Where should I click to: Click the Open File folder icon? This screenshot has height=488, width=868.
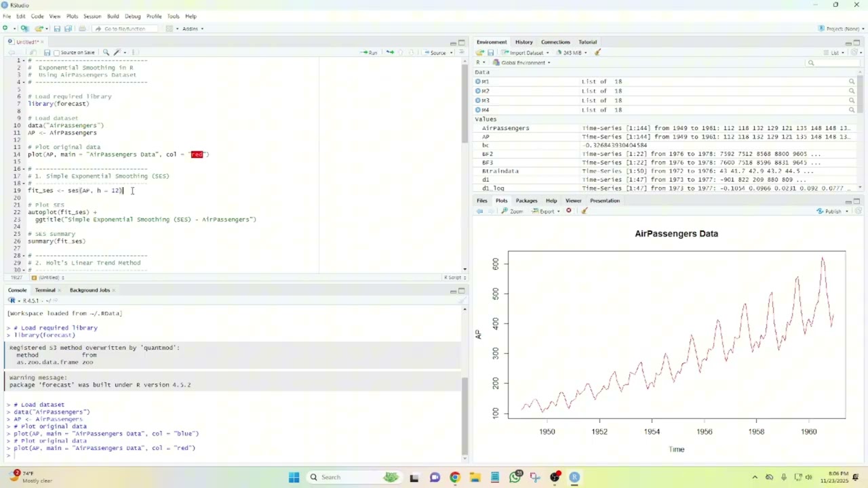39,28
